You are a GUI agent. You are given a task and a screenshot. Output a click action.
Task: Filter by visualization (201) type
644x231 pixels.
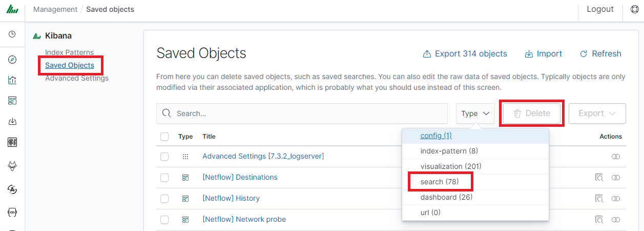click(451, 166)
